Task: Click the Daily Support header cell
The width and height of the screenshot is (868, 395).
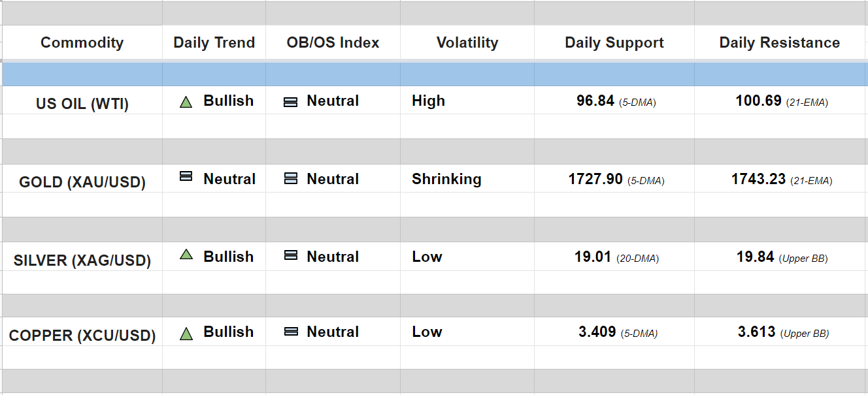Action: [614, 43]
